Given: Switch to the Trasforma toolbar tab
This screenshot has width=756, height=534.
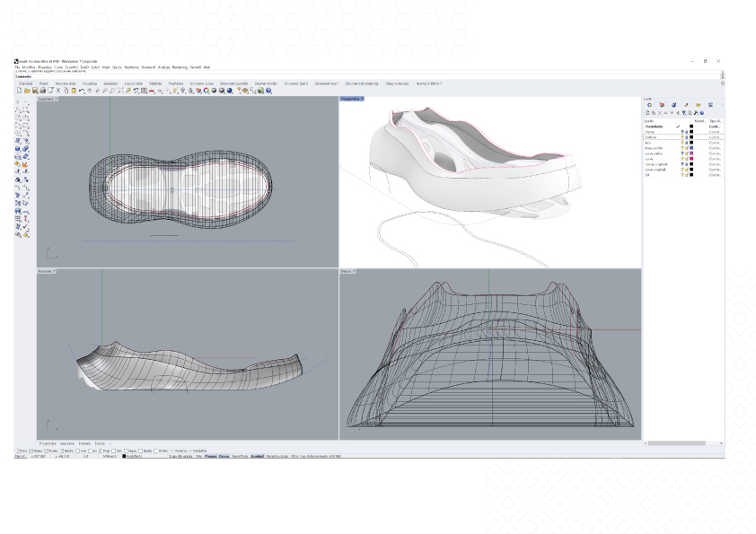Looking at the screenshot, I should [176, 83].
